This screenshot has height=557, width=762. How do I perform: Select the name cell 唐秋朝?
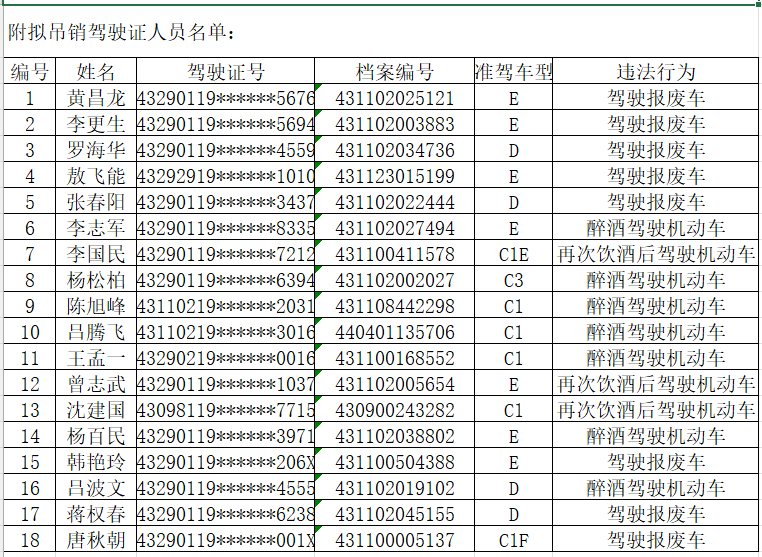point(96,540)
